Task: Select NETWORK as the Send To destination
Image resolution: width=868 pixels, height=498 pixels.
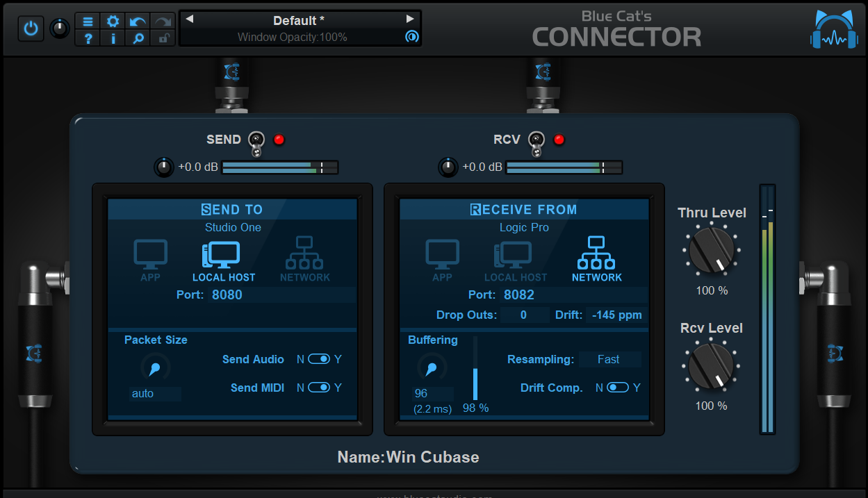Action: tap(305, 256)
